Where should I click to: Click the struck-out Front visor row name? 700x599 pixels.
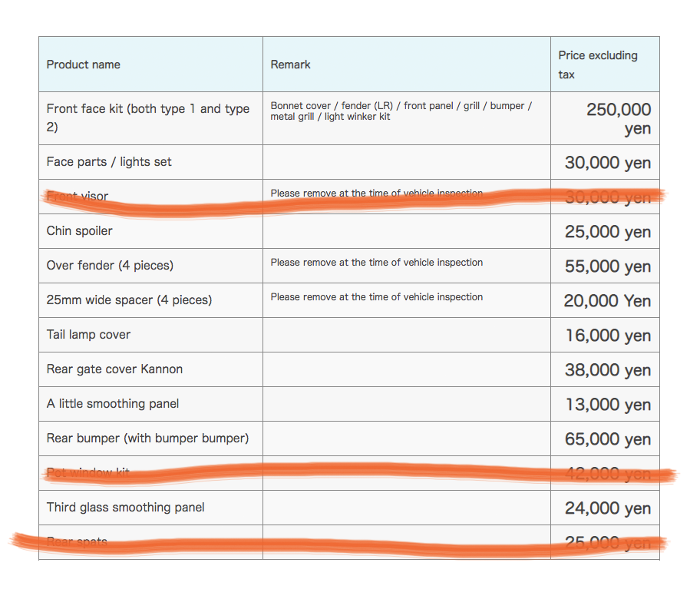(x=78, y=197)
